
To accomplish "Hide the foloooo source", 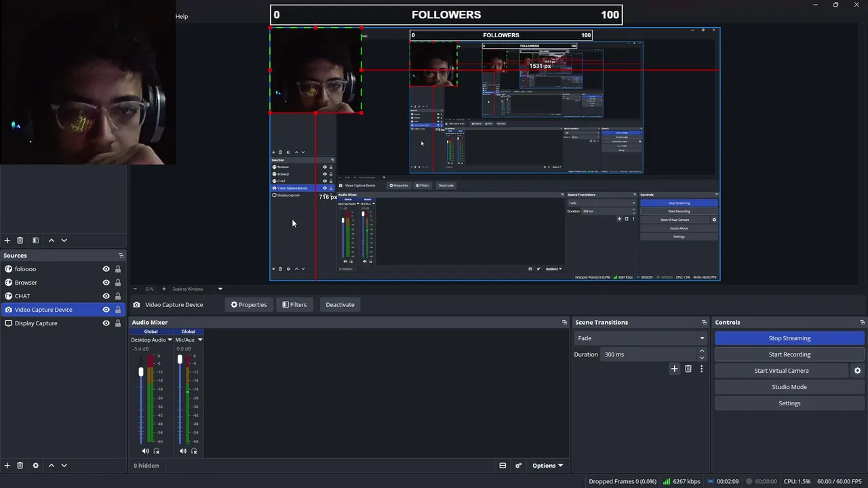I will coord(106,269).
